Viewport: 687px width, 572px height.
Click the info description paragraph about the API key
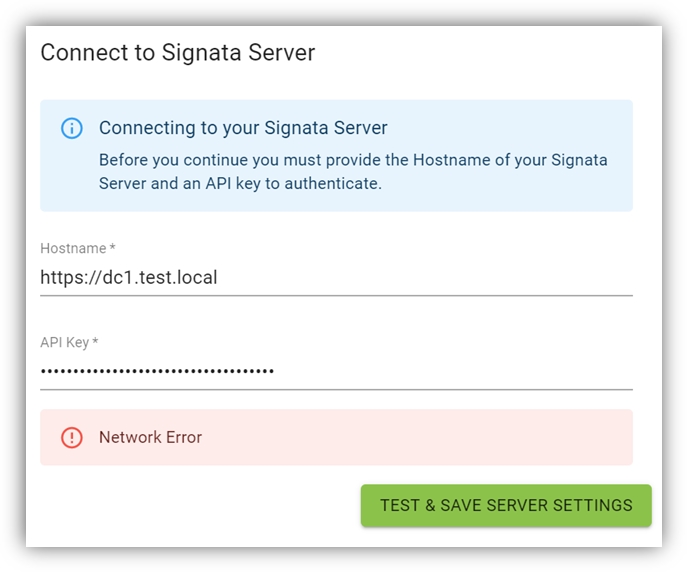pos(353,171)
